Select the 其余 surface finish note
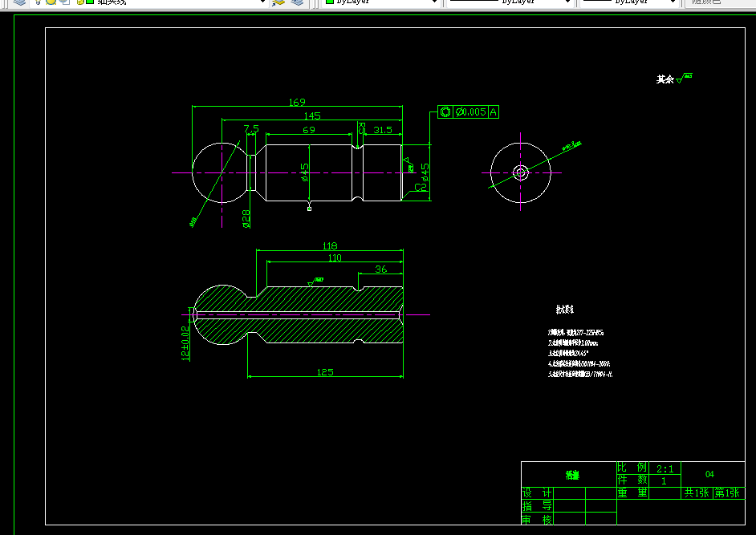This screenshot has height=535, width=756. pos(665,79)
